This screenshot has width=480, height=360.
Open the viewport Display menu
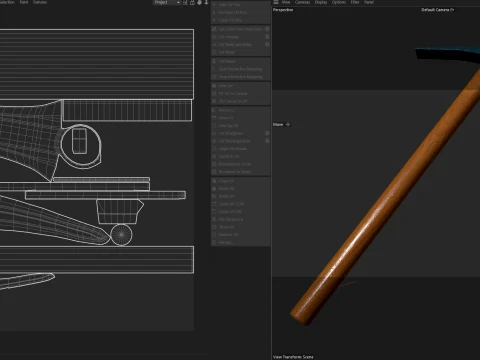[321, 2]
